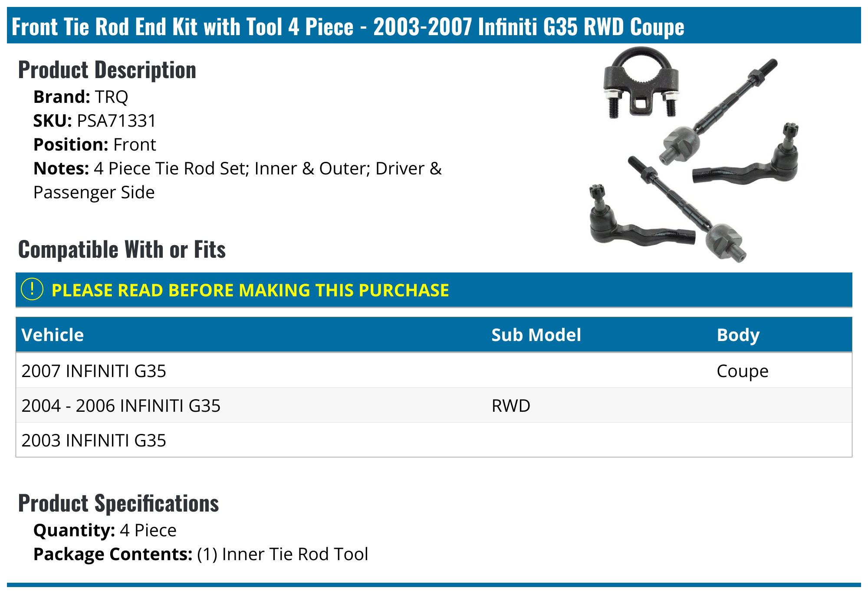Click the Coupe body cell
This screenshot has height=594, width=868.
[x=742, y=371]
